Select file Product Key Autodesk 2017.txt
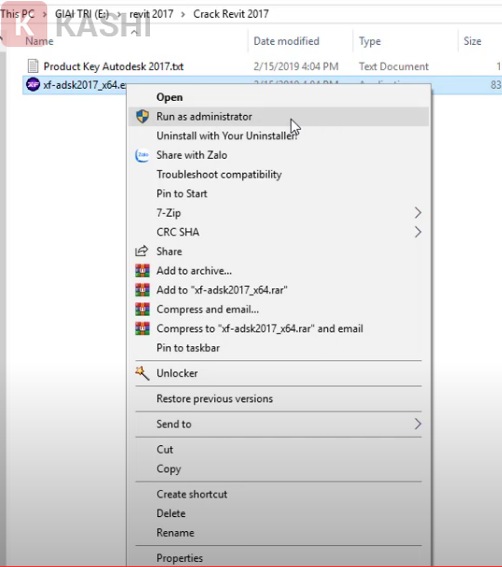502x567 pixels. [x=113, y=66]
